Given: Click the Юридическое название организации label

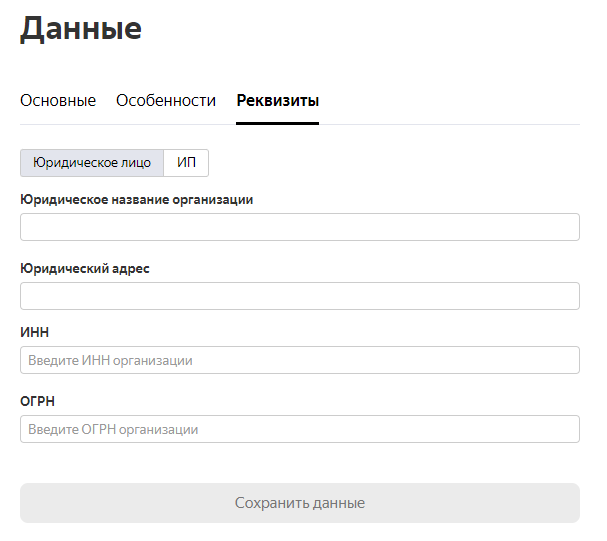Looking at the screenshot, I should click(137, 200).
